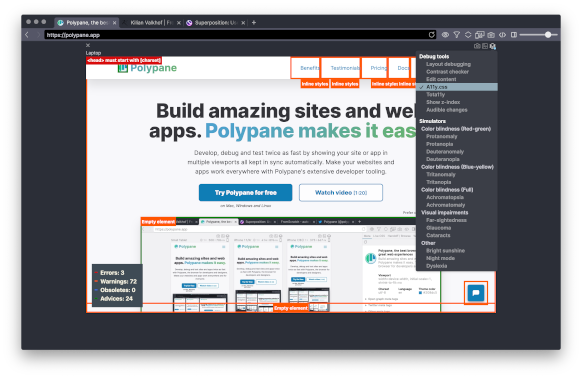Image resolution: width=582 pixels, height=378 pixels.
Task: Open the filter funnel icon in toolbar
Action: pos(457,35)
